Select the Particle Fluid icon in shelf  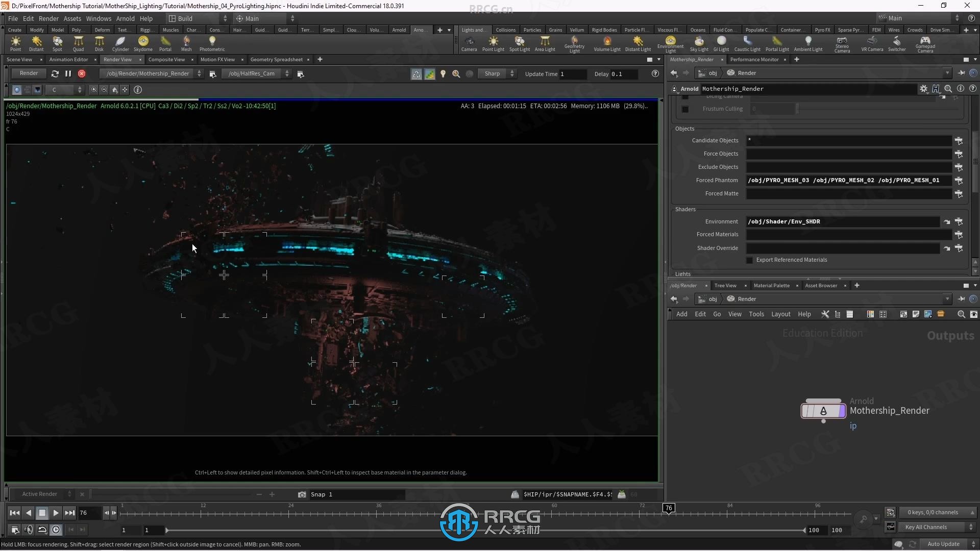(635, 30)
